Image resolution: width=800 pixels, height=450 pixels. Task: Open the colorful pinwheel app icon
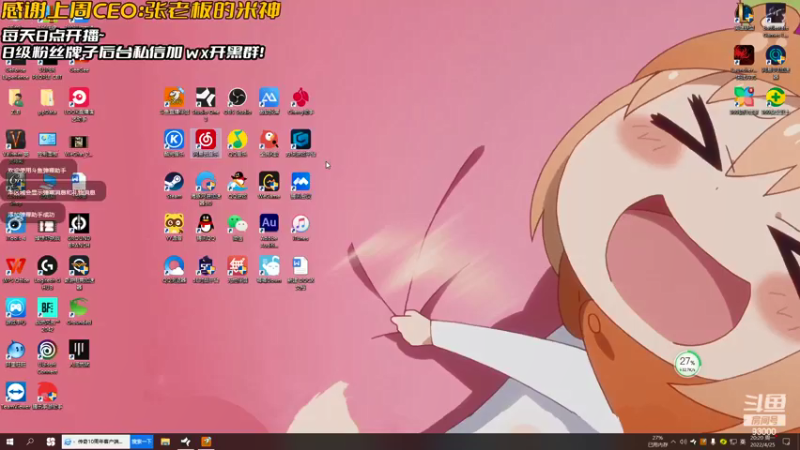744,97
